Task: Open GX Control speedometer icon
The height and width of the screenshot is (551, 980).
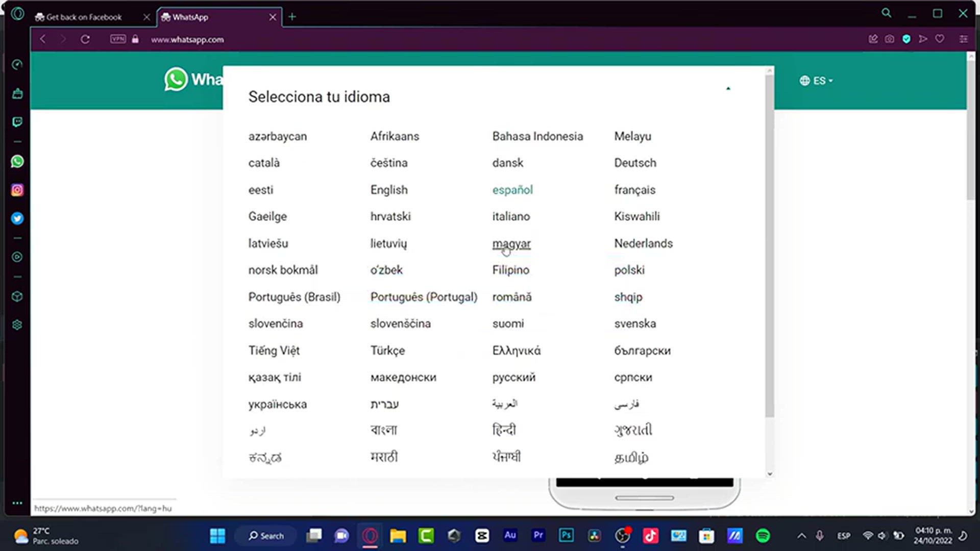Action: click(x=17, y=65)
